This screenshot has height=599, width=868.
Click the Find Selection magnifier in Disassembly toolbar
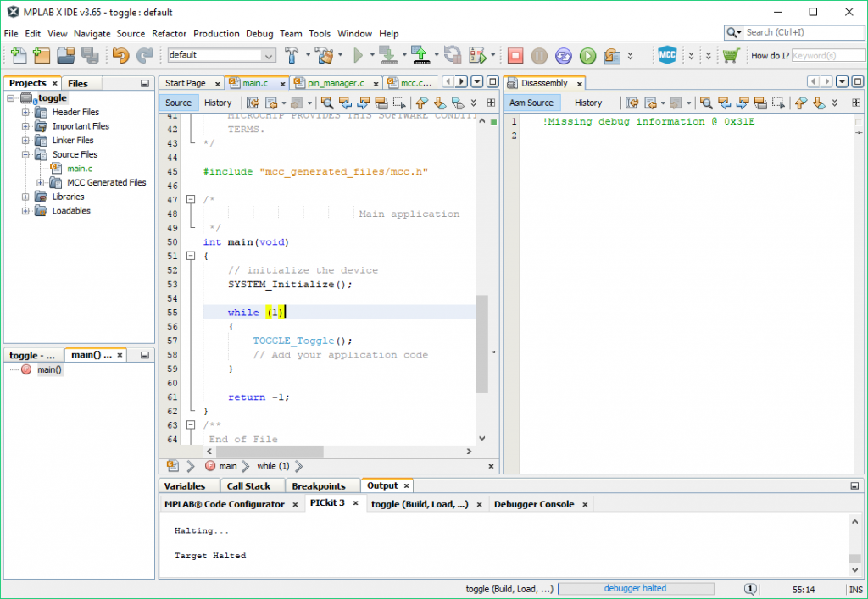[706, 103]
